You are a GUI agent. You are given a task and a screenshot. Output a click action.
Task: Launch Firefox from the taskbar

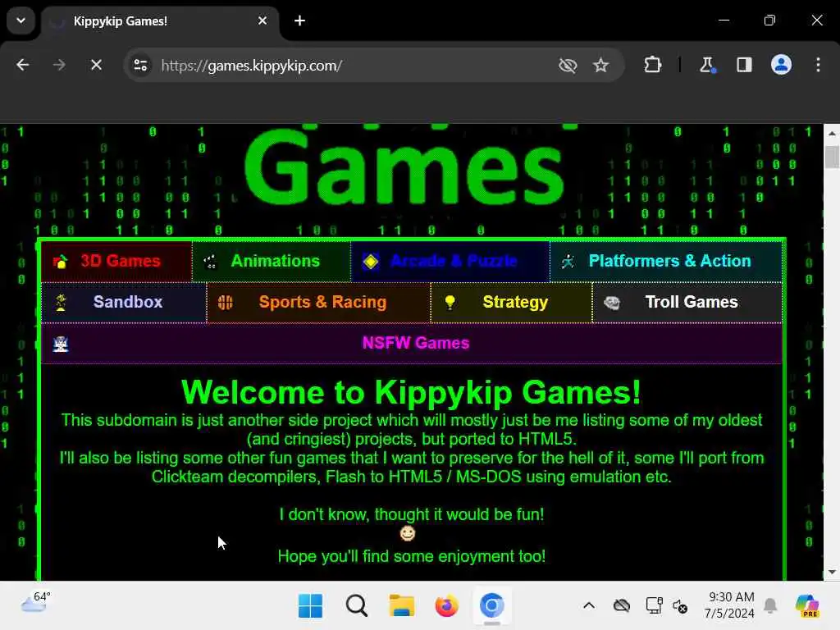click(447, 606)
